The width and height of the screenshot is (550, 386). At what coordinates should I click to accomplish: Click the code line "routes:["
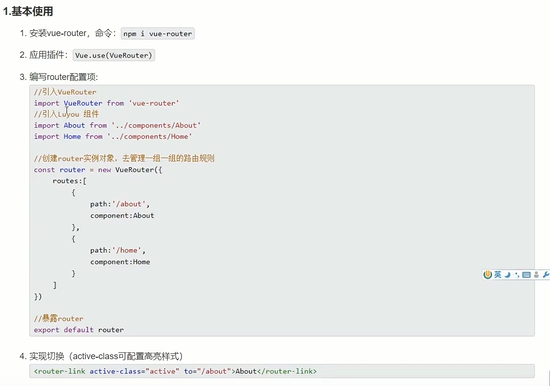(69, 181)
